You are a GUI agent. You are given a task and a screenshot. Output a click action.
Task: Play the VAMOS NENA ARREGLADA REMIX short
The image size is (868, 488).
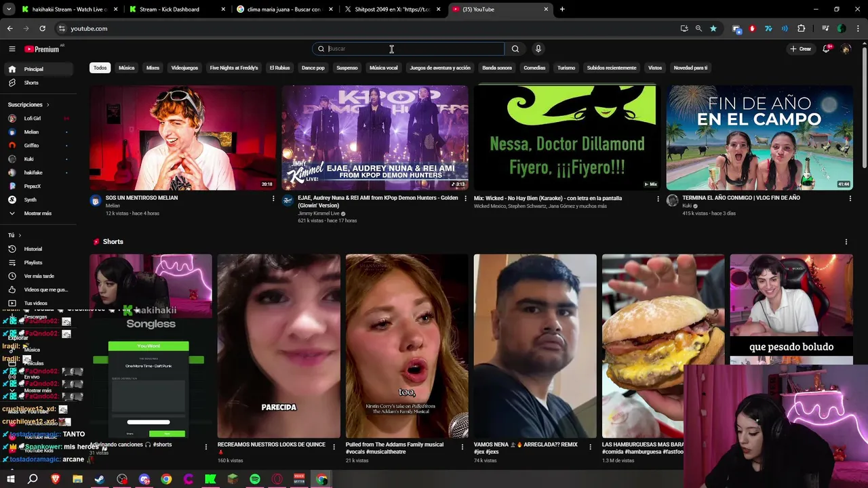point(535,346)
